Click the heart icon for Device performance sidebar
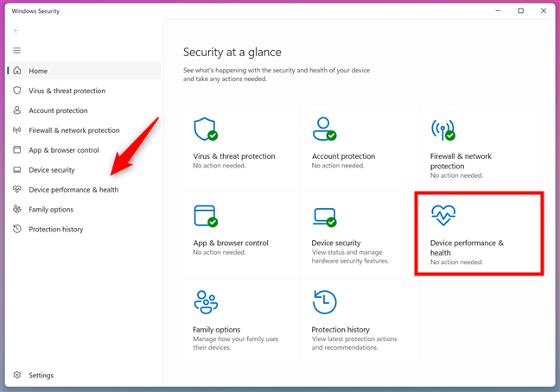560x392 pixels. point(16,189)
